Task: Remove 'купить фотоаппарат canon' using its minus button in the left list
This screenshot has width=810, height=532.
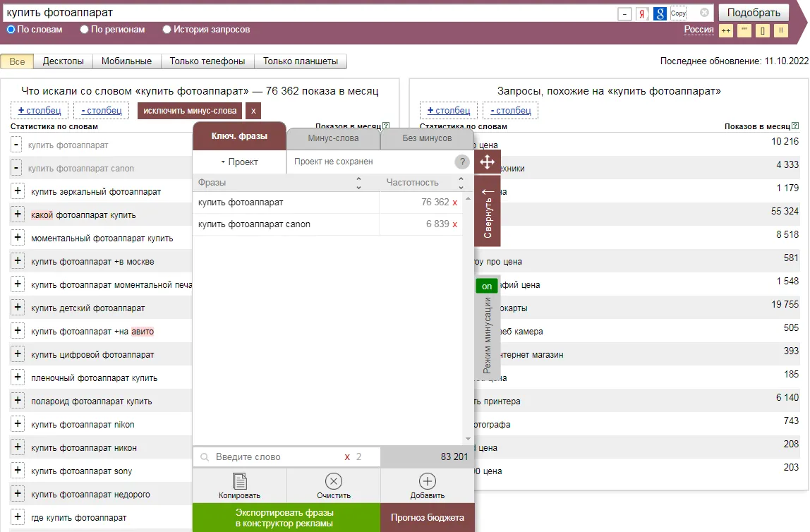Action: 16,168
